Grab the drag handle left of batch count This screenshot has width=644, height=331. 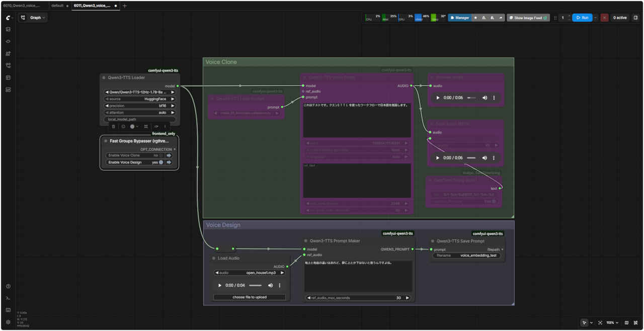(555, 18)
